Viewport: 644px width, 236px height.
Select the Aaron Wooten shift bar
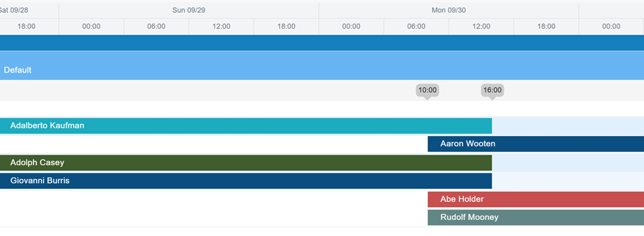pos(536,144)
